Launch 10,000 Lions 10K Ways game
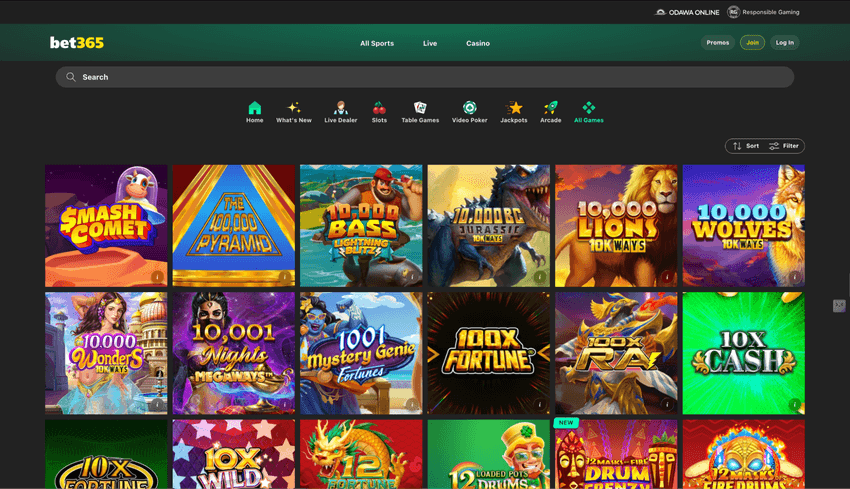Viewport: 850px width, 489px height. (616, 226)
